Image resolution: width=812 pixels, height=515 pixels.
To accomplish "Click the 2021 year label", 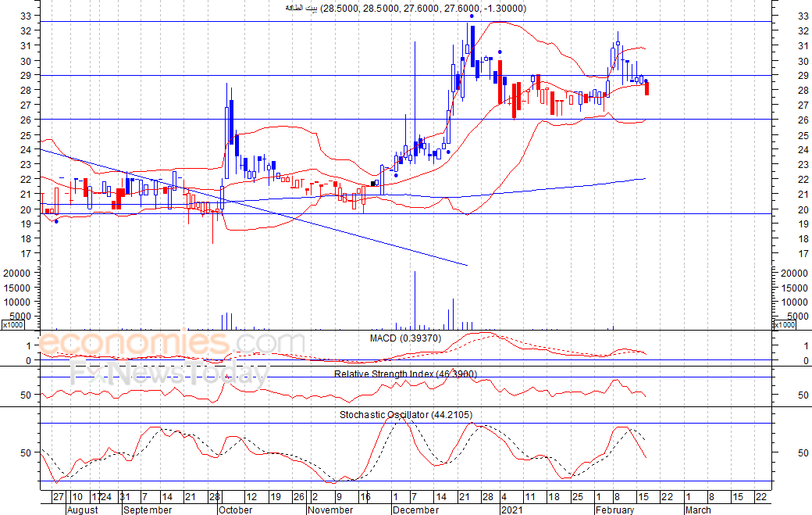I will point(511,510).
